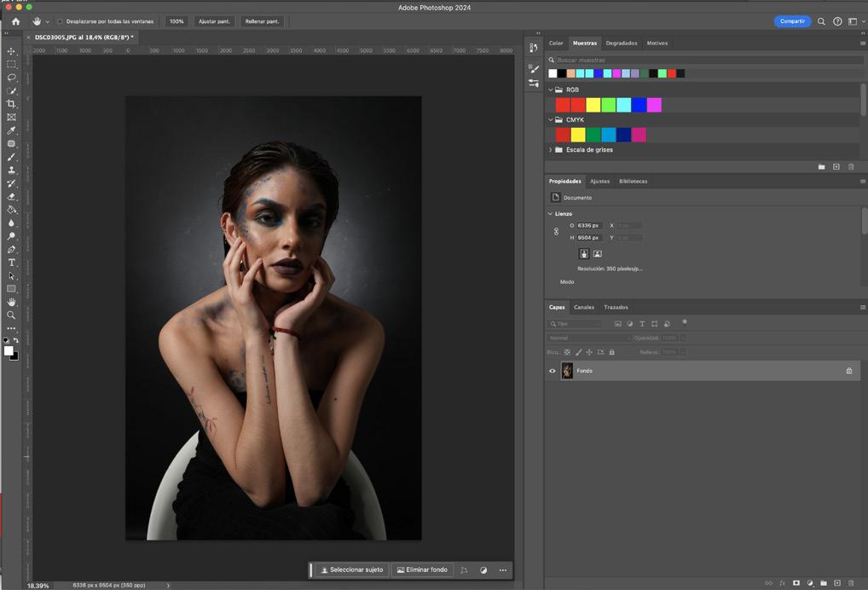
Task: Pick the yellow swatch in CMYK group
Action: pyautogui.click(x=578, y=135)
